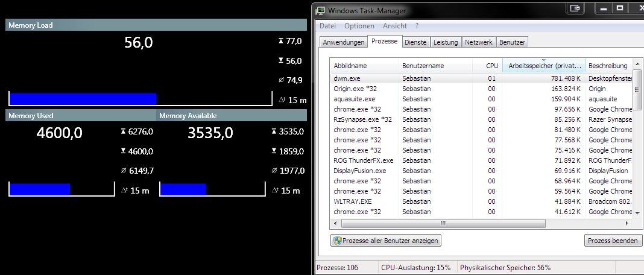This screenshot has width=644, height=275.
Task: Select the dwm.exe process row
Action: pyautogui.click(x=482, y=78)
